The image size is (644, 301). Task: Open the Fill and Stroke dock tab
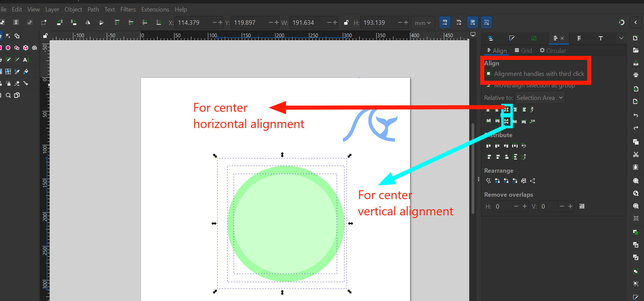coord(512,38)
